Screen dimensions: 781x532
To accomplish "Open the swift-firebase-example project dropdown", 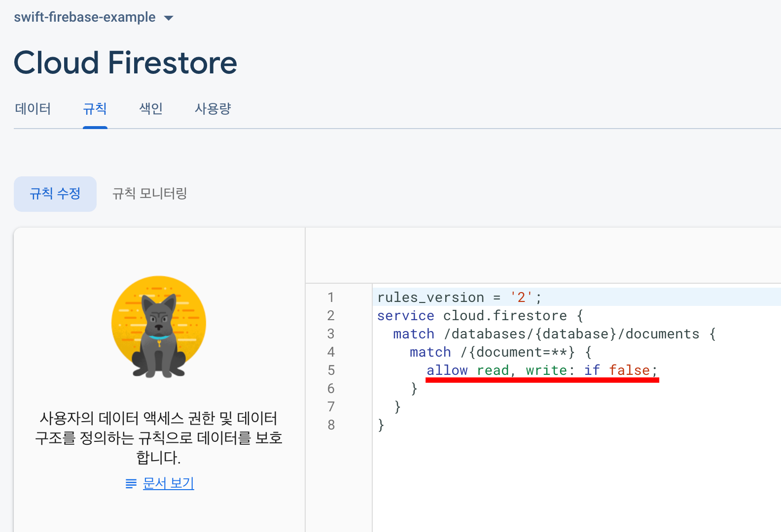I will (x=94, y=17).
